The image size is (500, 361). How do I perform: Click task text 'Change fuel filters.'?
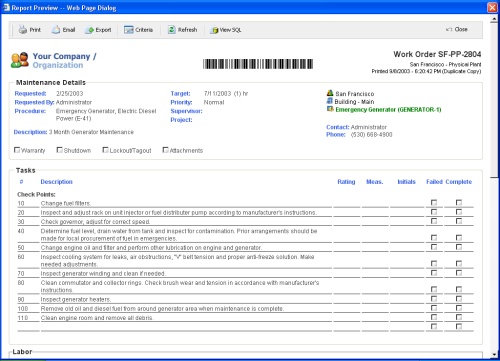[66, 203]
